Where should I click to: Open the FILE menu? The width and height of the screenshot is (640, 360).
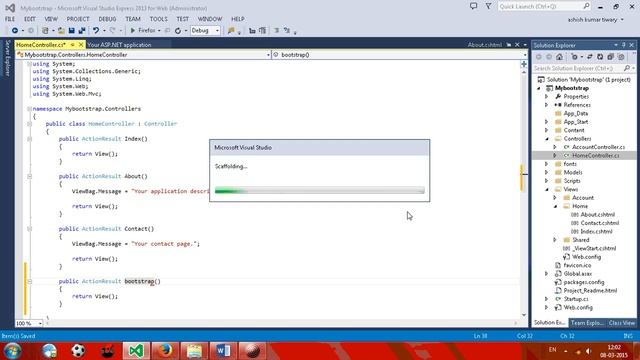(10, 19)
